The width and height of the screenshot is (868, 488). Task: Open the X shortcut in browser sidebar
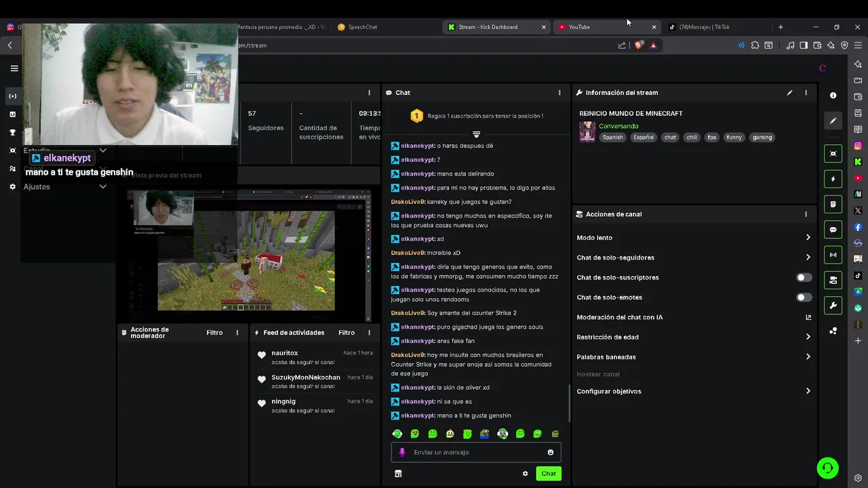coord(858,211)
